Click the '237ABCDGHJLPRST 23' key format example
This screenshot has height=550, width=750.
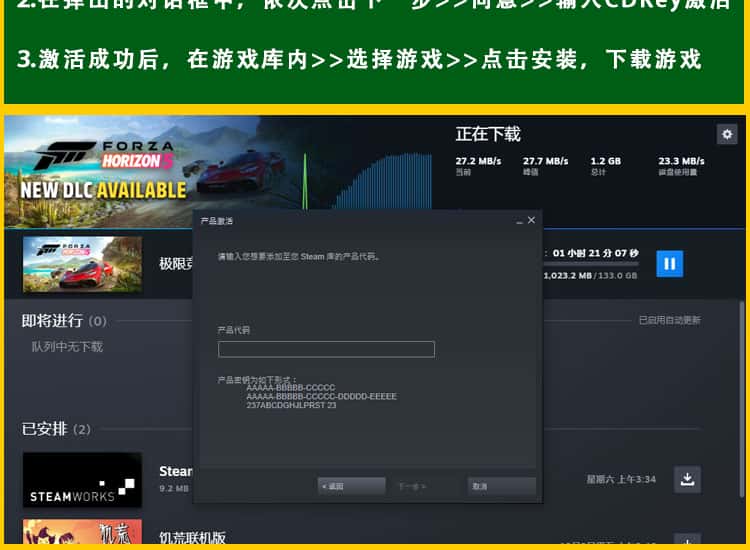click(x=291, y=405)
